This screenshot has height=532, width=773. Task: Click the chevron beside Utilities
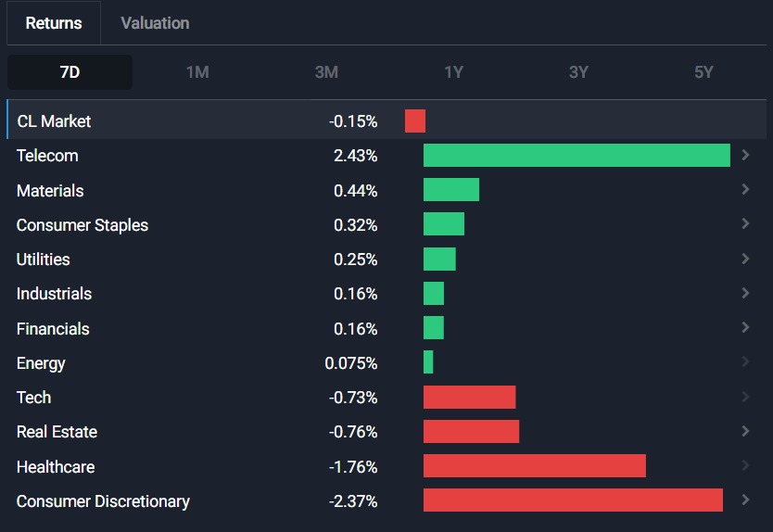click(746, 259)
